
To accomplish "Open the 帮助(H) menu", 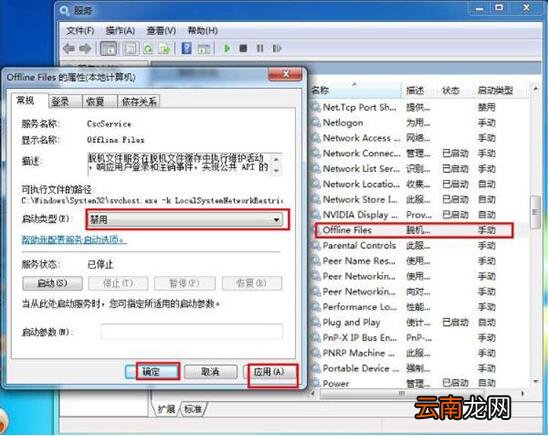I will coord(203,31).
